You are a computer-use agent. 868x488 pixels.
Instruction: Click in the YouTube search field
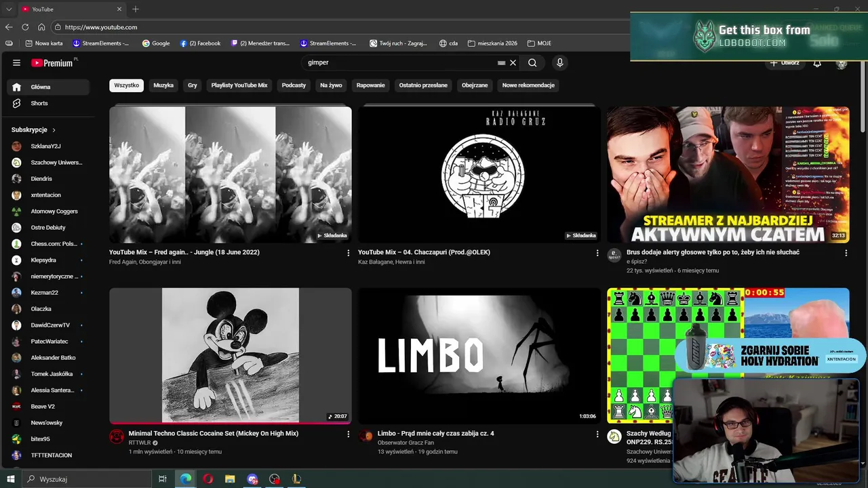point(400,62)
